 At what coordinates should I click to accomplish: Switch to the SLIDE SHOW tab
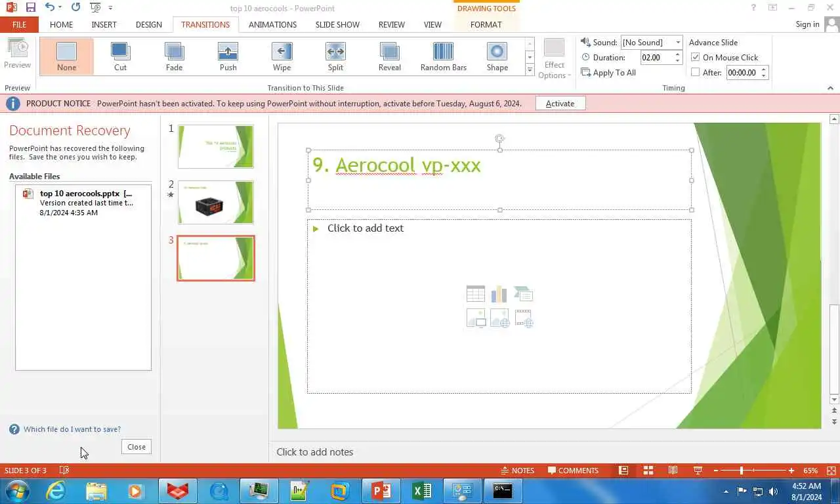tap(337, 25)
